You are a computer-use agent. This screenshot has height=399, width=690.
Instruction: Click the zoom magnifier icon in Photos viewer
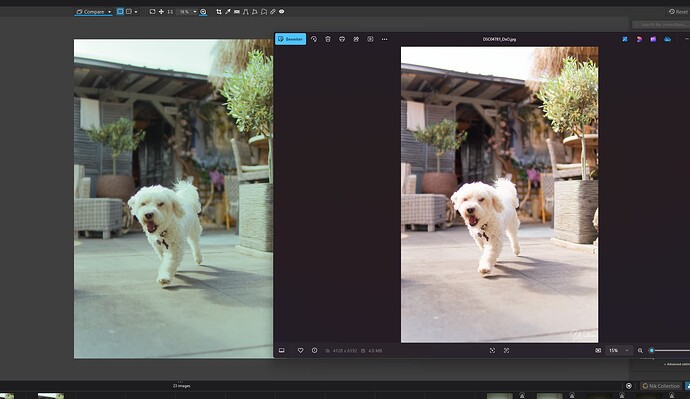[640, 351]
